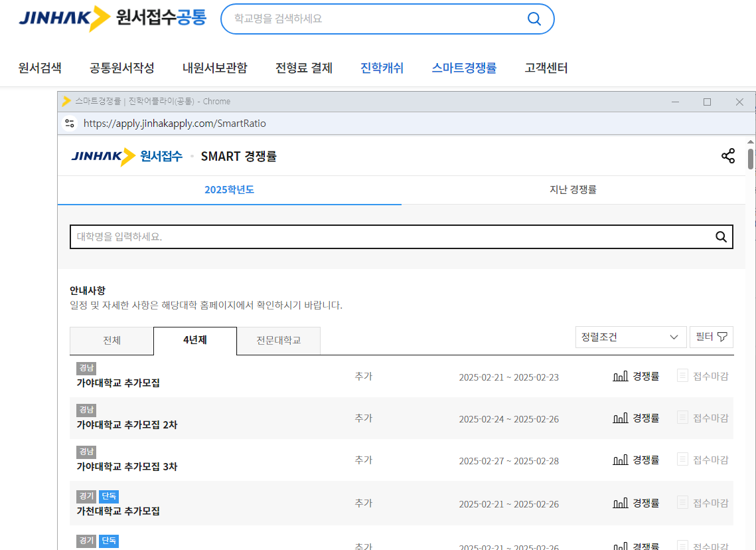Click the JINHAK 원서접수공통 logo
This screenshot has height=550, width=756.
112,19
